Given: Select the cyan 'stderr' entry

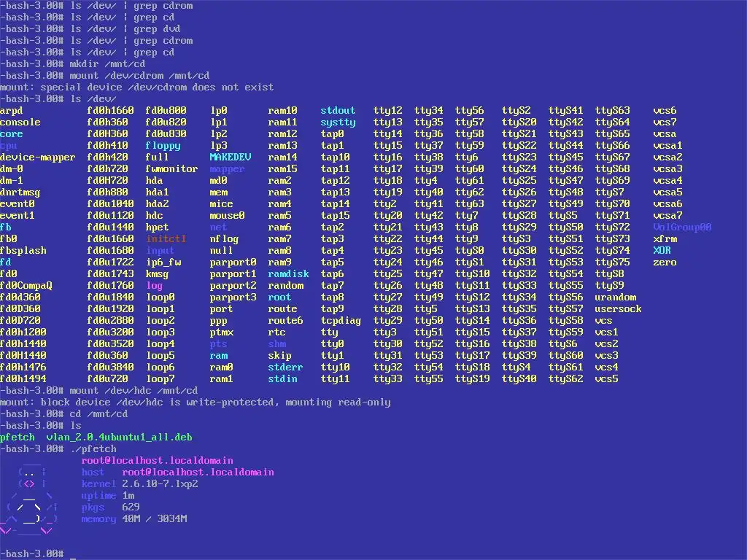Looking at the screenshot, I should tap(285, 367).
